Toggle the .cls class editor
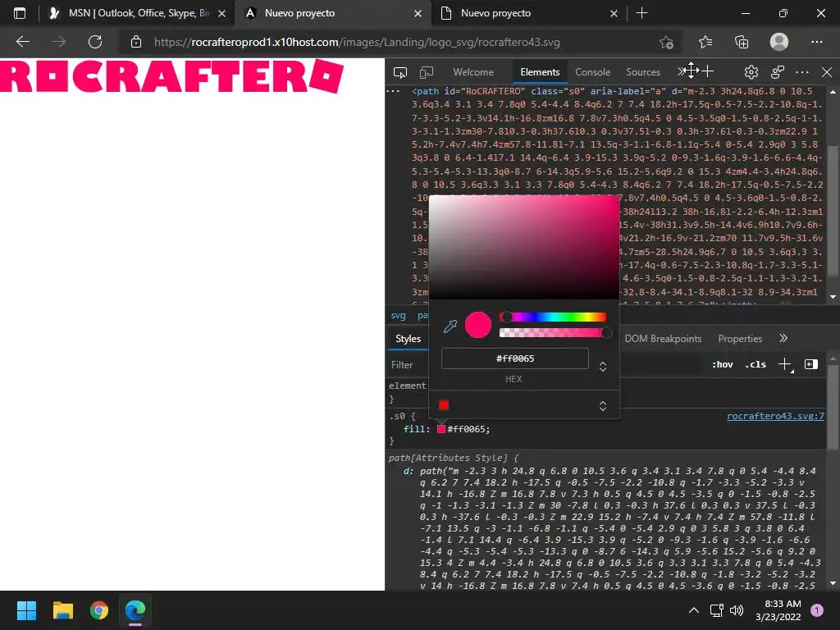 pos(756,364)
